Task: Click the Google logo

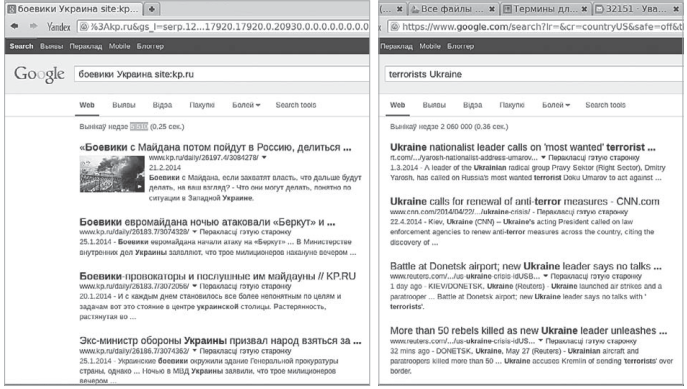Action: [x=39, y=74]
